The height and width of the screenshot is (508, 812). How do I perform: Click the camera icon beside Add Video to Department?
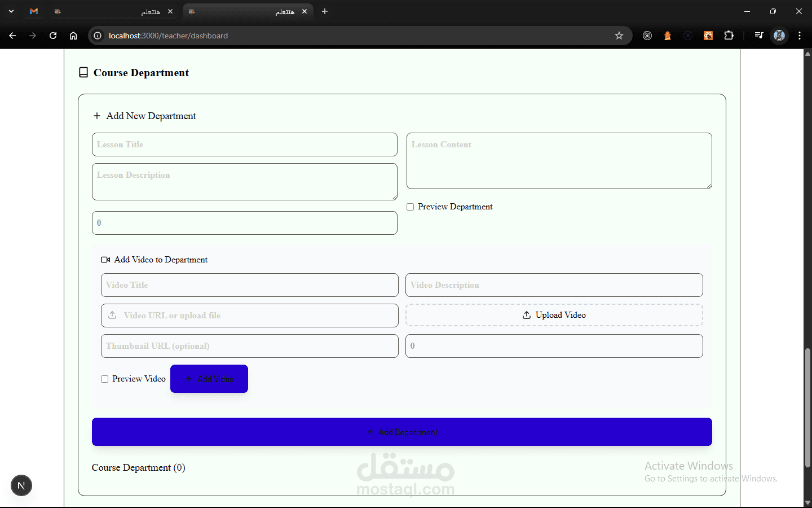pyautogui.click(x=105, y=260)
